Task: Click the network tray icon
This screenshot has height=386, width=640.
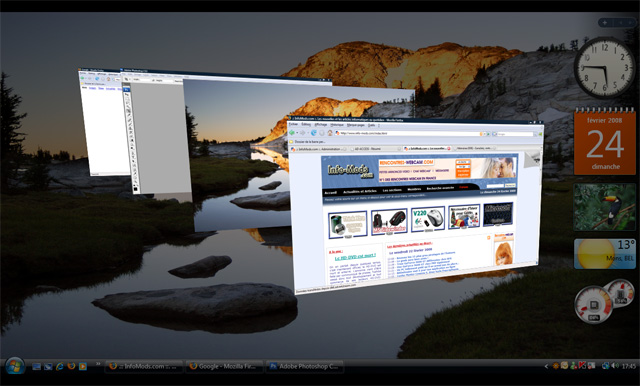Action: 606,366
